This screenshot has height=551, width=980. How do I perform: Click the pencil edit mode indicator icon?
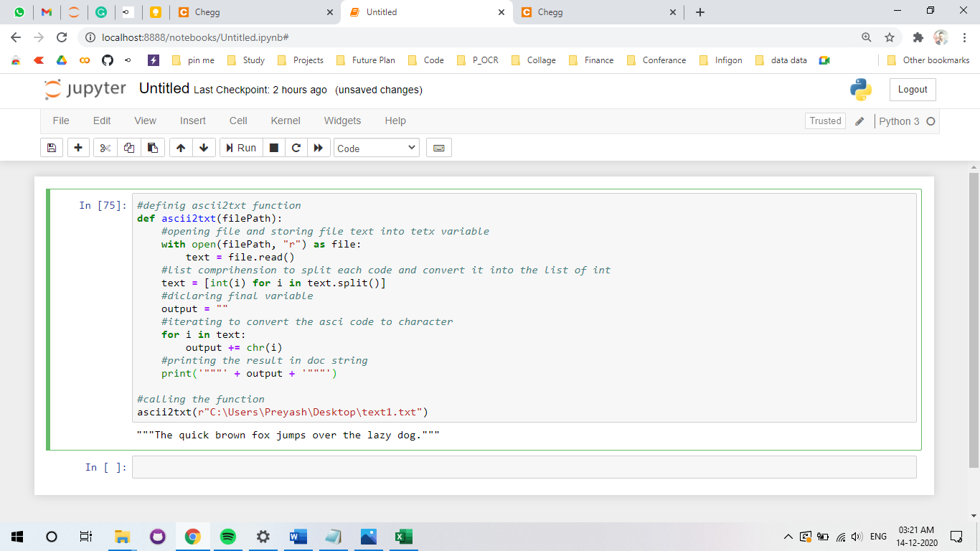(x=859, y=121)
